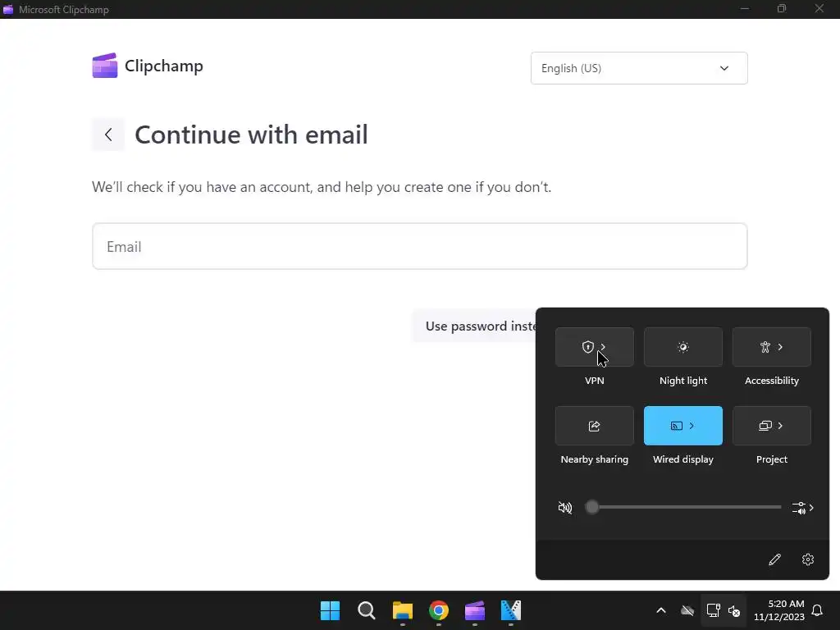Image resolution: width=840 pixels, height=630 pixels.
Task: Click the Clipchamp brand name text
Action: pyautogui.click(x=164, y=66)
